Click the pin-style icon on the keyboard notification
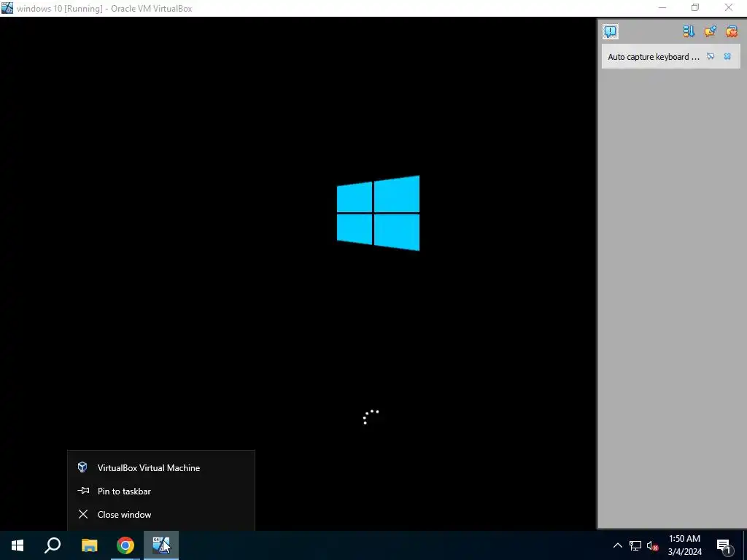The height and width of the screenshot is (560, 747). 711,56
